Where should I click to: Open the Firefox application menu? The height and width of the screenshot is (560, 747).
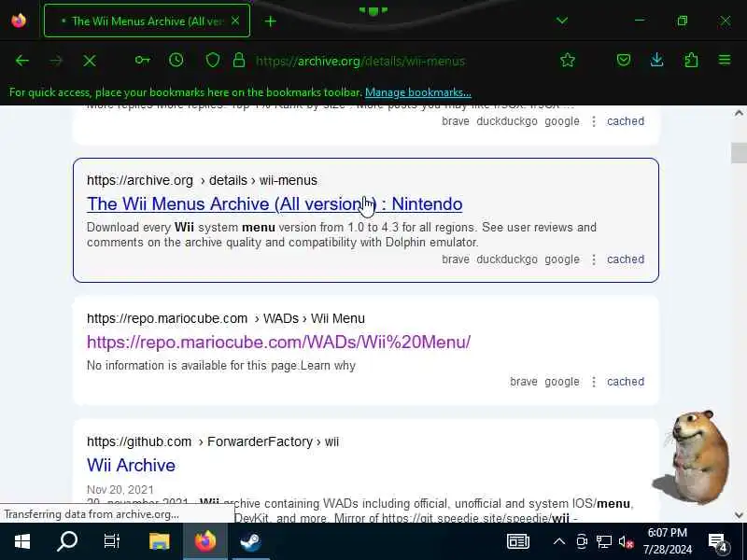click(725, 60)
